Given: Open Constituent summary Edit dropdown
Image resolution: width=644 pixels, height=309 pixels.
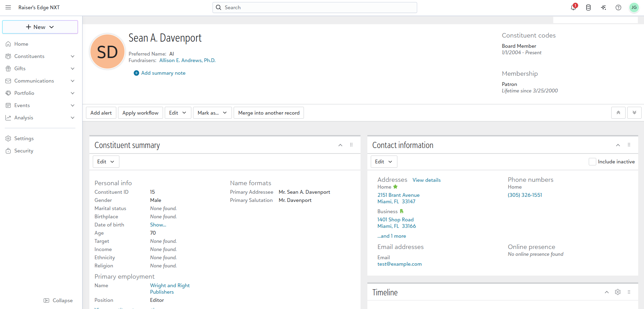Looking at the screenshot, I should [x=106, y=162].
